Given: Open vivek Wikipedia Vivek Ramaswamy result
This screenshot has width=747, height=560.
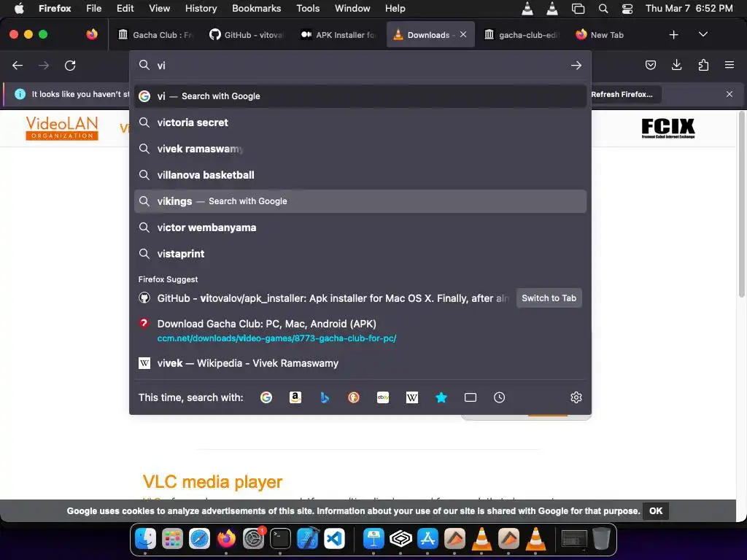Looking at the screenshot, I should 360,363.
